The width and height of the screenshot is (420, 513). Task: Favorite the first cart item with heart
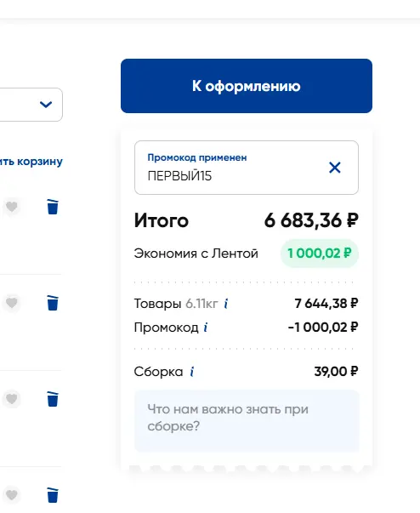(x=12, y=207)
